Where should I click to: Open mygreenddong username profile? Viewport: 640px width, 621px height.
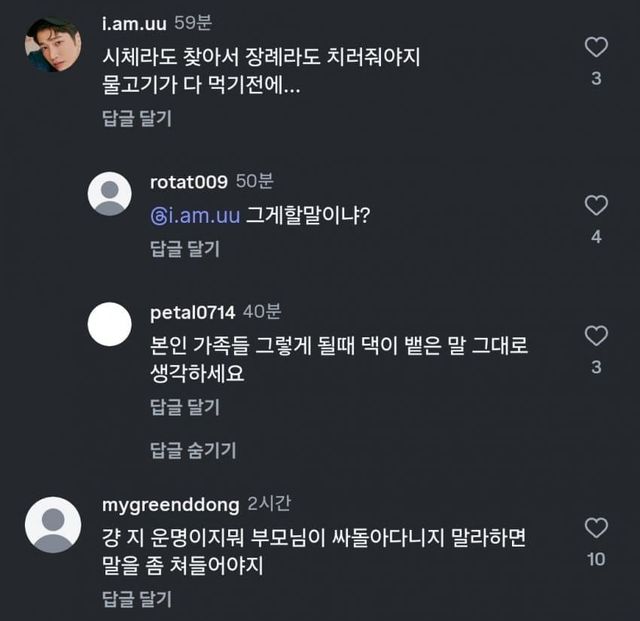point(169,502)
